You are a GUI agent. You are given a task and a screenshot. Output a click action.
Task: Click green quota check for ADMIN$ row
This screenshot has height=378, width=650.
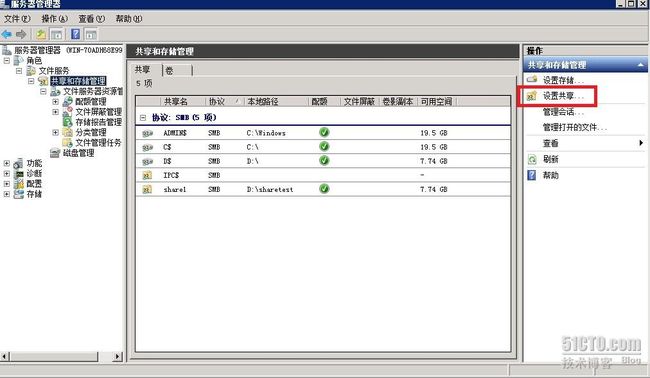click(x=324, y=133)
